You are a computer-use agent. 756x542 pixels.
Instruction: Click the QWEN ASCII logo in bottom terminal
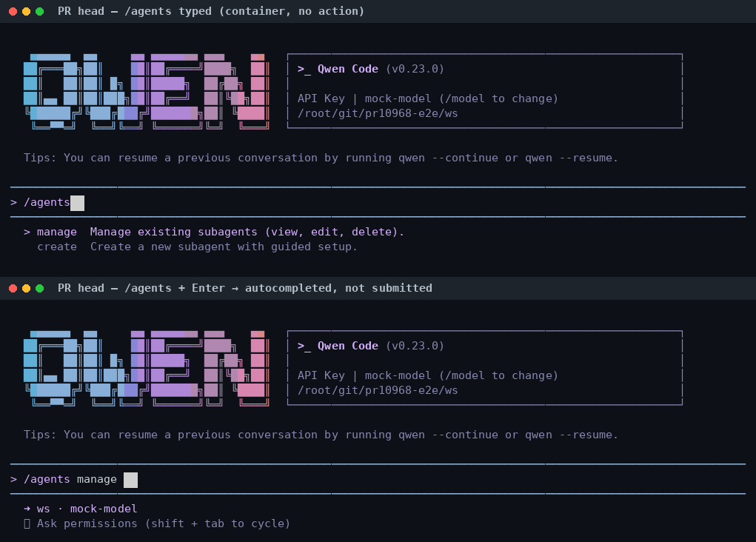point(146,369)
